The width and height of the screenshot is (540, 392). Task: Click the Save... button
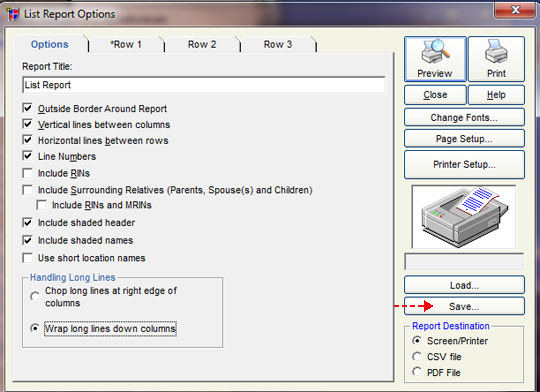(464, 306)
